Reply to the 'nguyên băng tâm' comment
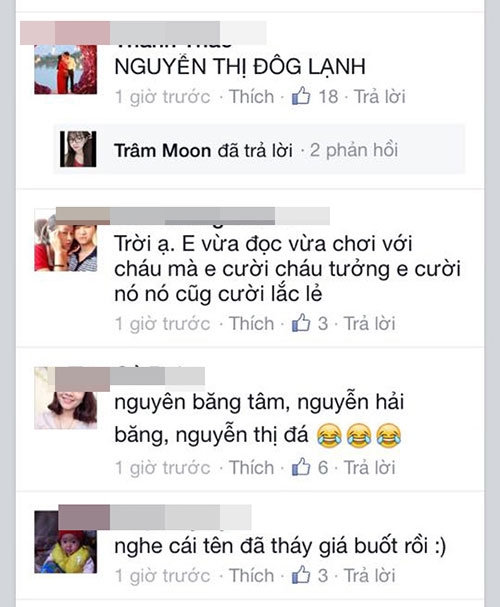 [370, 467]
